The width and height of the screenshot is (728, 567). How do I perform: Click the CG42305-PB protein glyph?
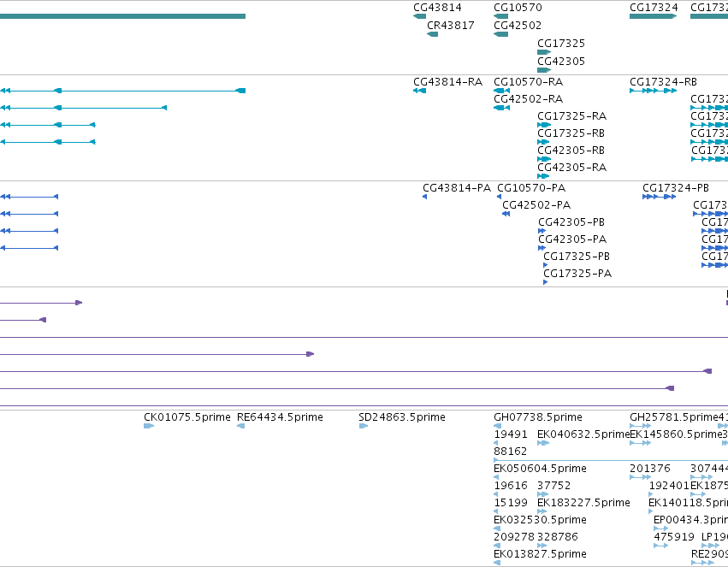(542, 231)
